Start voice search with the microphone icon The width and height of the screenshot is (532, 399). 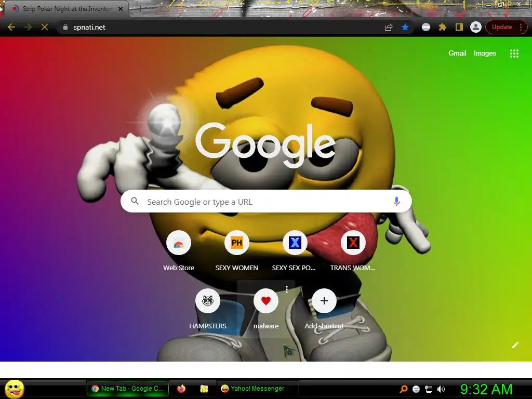point(396,201)
